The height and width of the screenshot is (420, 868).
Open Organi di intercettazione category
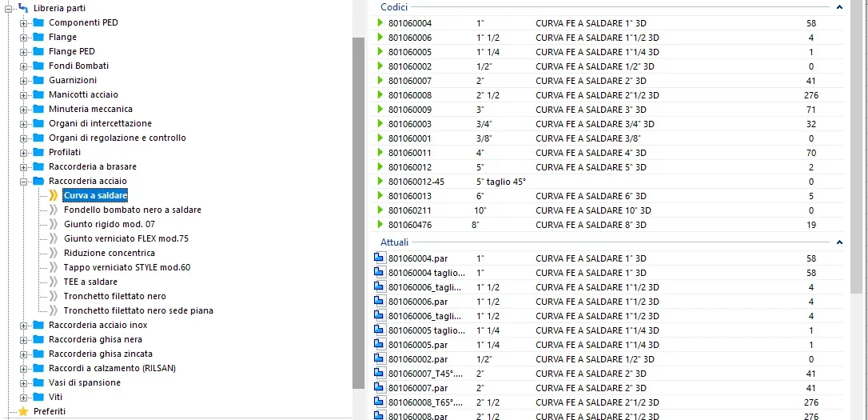coord(99,123)
